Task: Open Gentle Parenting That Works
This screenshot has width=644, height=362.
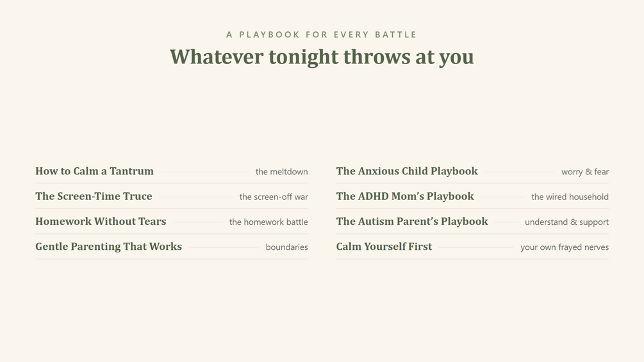Action: click(x=108, y=247)
